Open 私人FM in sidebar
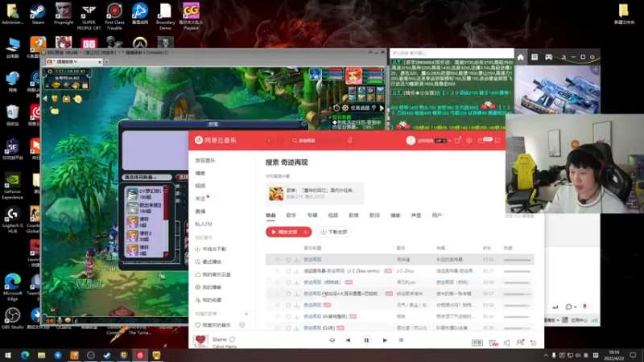Viewport: 644px width, 362px height. [204, 224]
